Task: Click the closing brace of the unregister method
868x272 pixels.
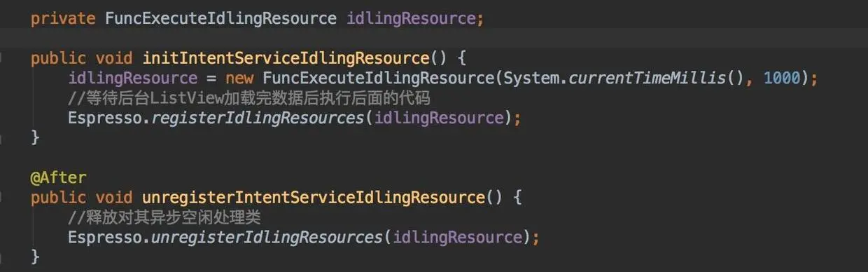Action: pos(35,257)
